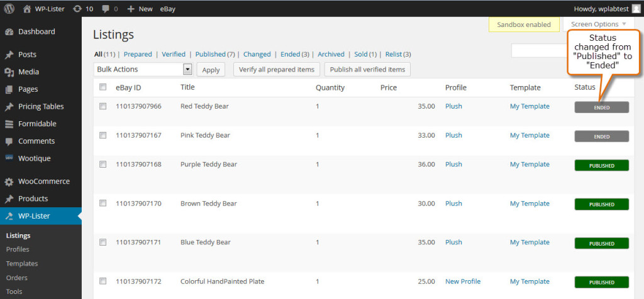Click the Wootique woo icon
The height and width of the screenshot is (299, 644).
tap(9, 158)
